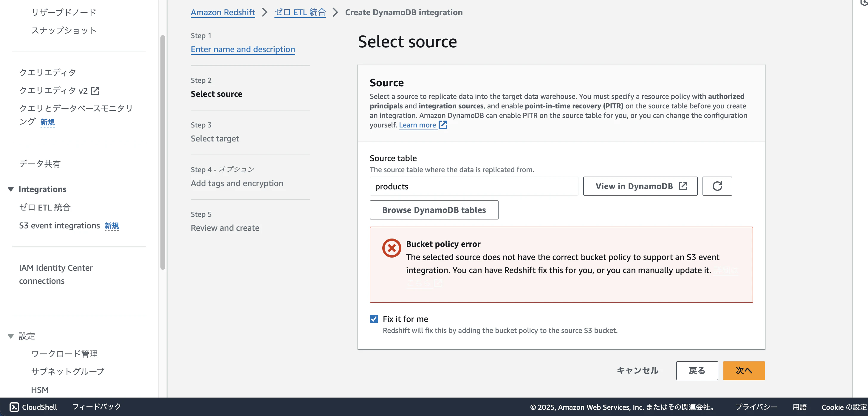Image resolution: width=868 pixels, height=416 pixels.
Task: Click the refresh source table icon button
Action: [717, 186]
